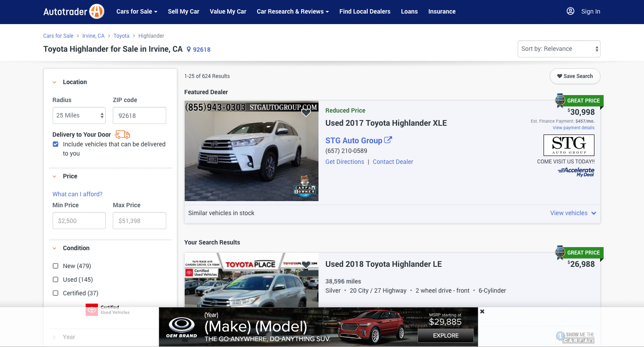Click the Save Search button
This screenshot has height=347, width=644.
[575, 76]
